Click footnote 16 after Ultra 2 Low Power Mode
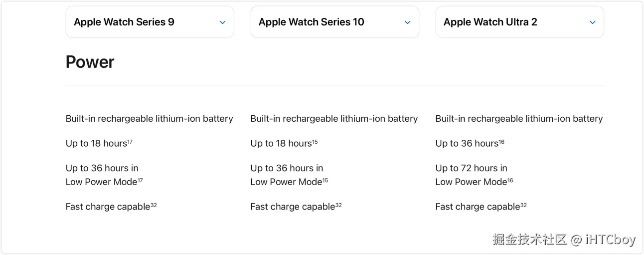This screenshot has width=644, height=255. pyautogui.click(x=510, y=180)
